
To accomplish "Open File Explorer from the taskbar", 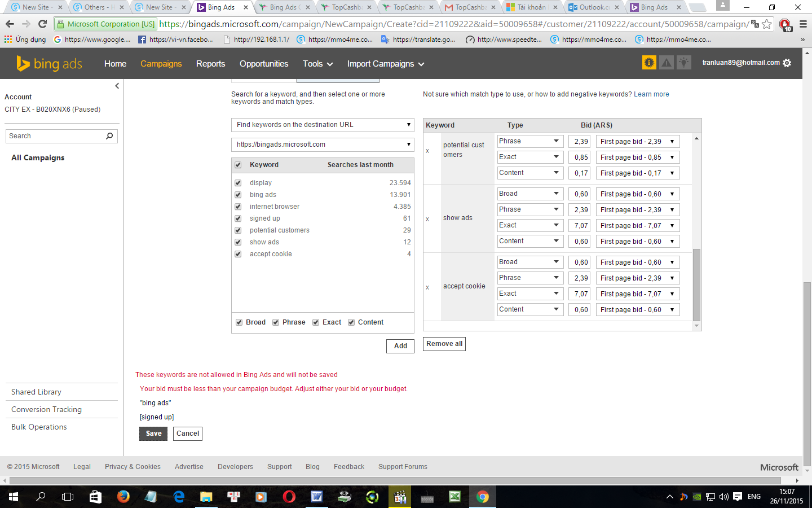I will [206, 497].
